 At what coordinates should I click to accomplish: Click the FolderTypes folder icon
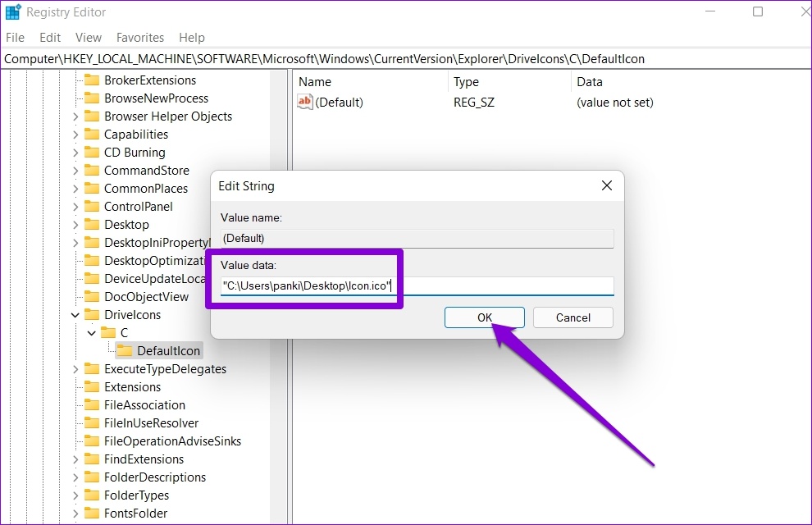pyautogui.click(x=92, y=495)
